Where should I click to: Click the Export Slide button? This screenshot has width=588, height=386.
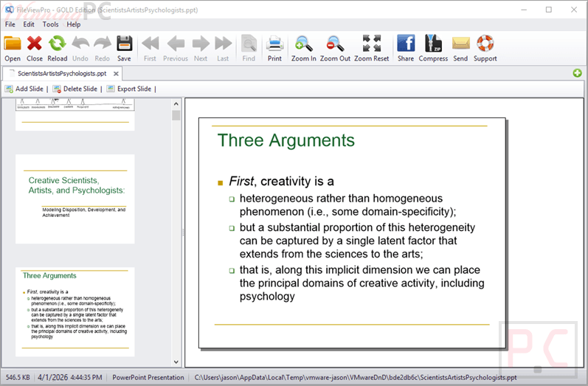[x=129, y=89]
